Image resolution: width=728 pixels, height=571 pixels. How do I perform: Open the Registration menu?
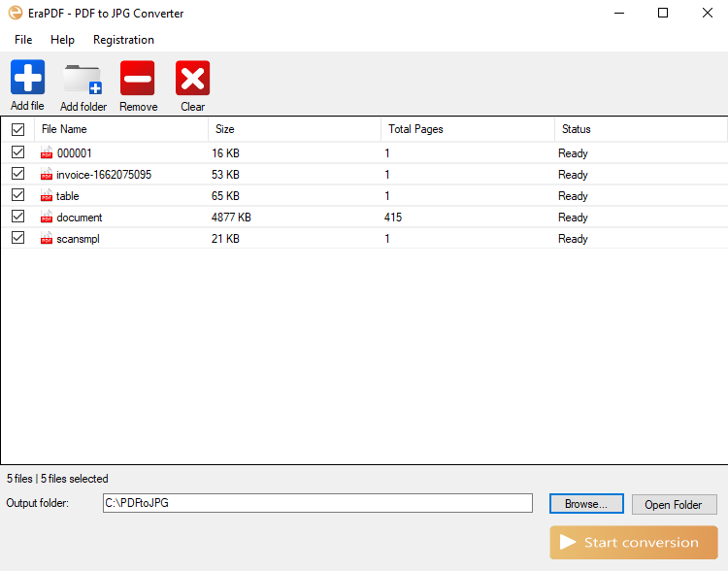pyautogui.click(x=123, y=40)
